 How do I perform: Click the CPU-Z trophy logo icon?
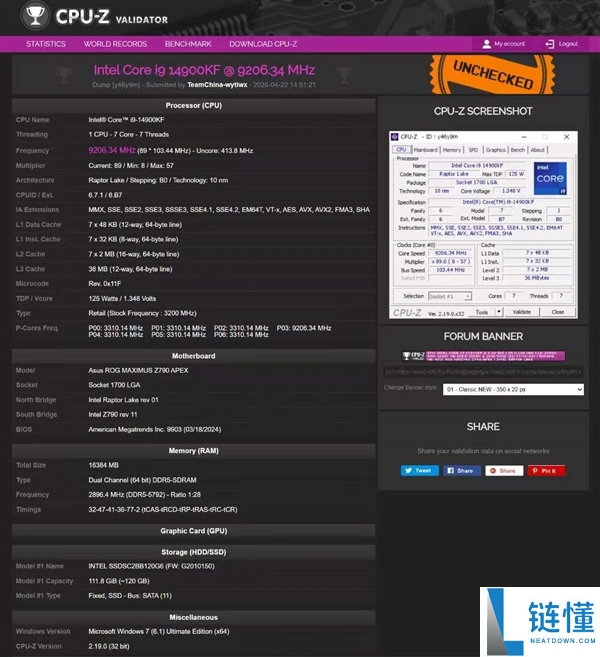point(35,16)
